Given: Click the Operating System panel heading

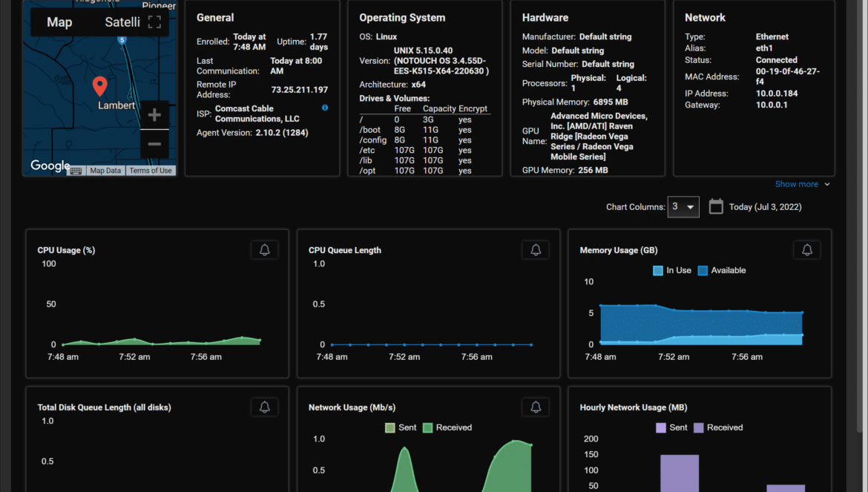Looking at the screenshot, I should point(402,18).
